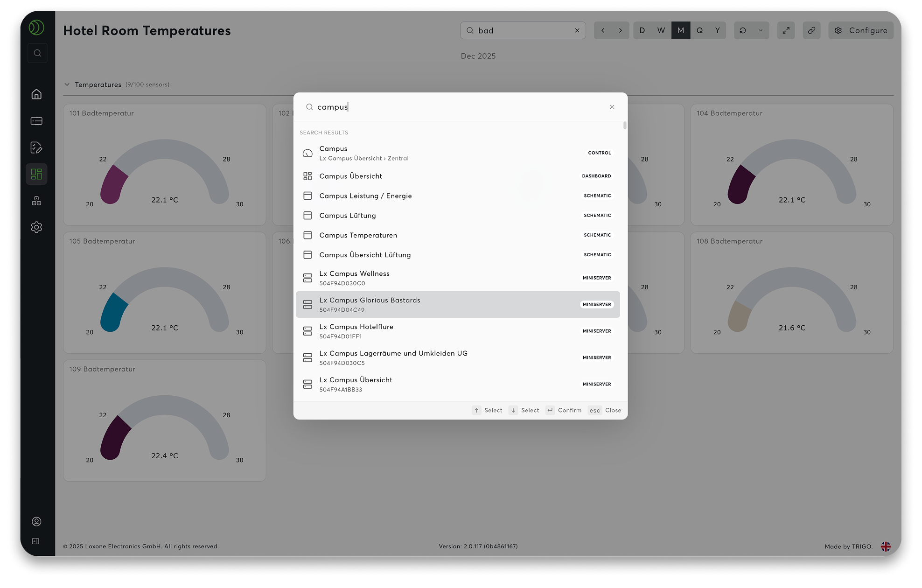Screen dimensions: 922x588
Task: Select the M month period toggle
Action: (x=681, y=30)
